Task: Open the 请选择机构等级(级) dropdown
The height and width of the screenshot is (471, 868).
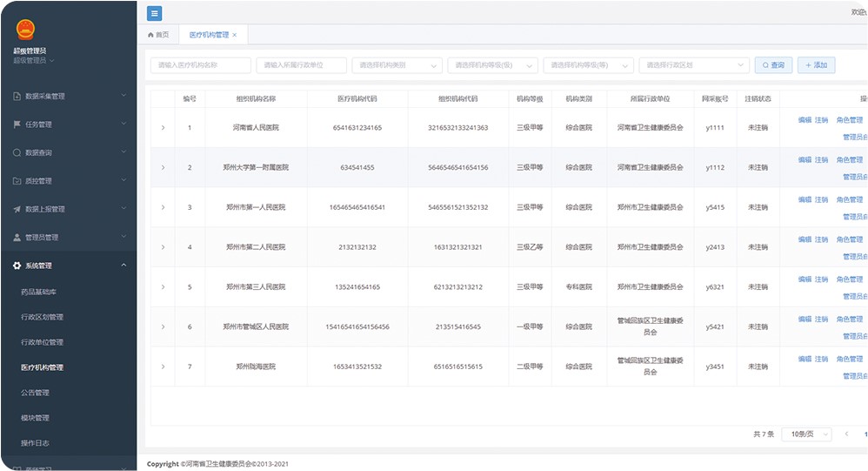Action: (492, 65)
